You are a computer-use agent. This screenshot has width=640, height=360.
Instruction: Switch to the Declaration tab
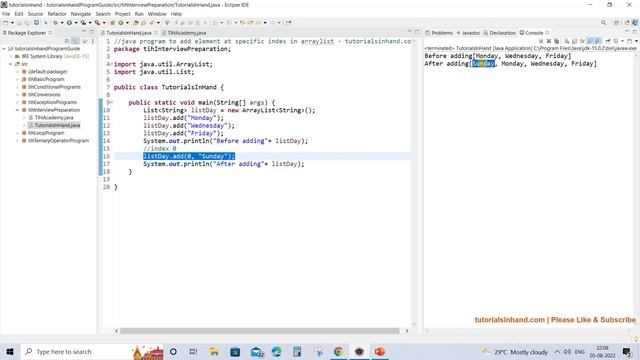[500, 33]
